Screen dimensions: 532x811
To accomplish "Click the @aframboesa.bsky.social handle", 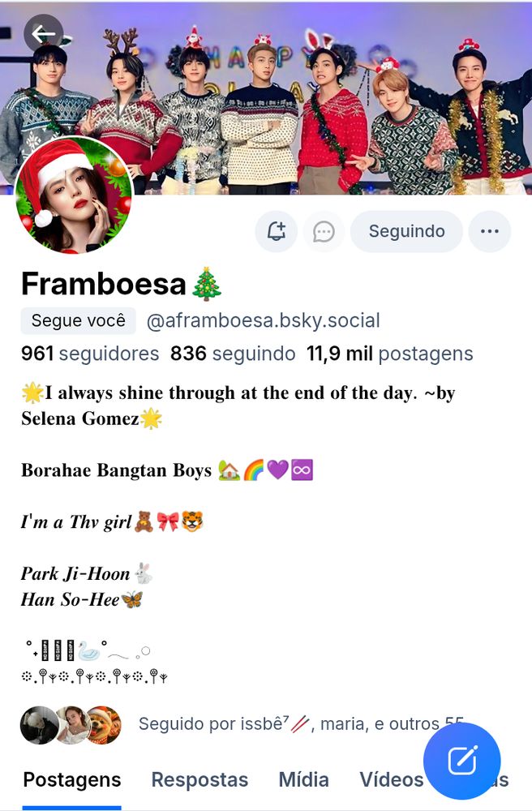I will pos(263,320).
